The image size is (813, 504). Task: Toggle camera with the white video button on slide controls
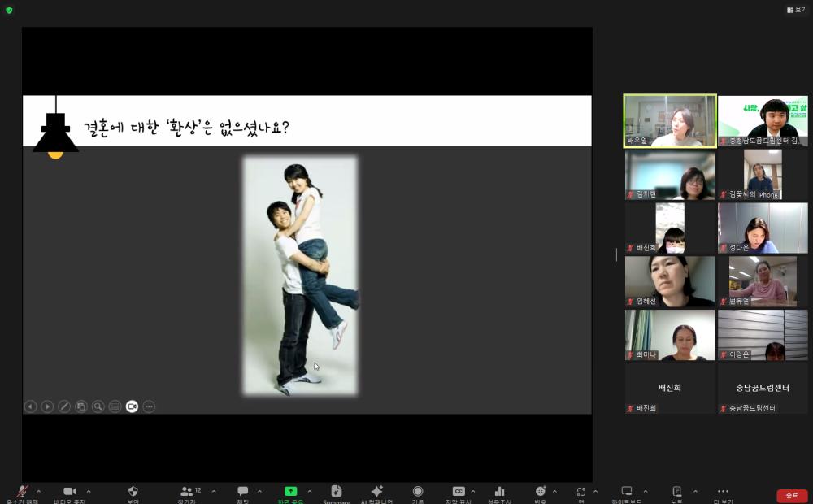click(132, 406)
